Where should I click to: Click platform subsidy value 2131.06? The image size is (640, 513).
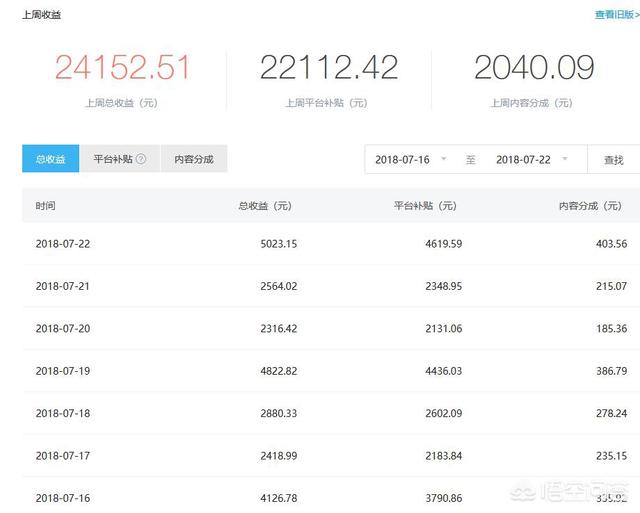click(x=444, y=329)
